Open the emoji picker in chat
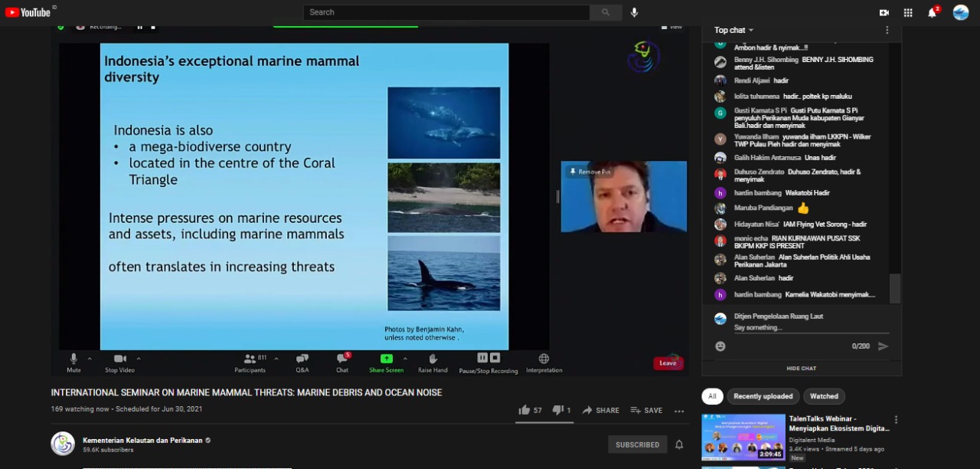 [720, 346]
